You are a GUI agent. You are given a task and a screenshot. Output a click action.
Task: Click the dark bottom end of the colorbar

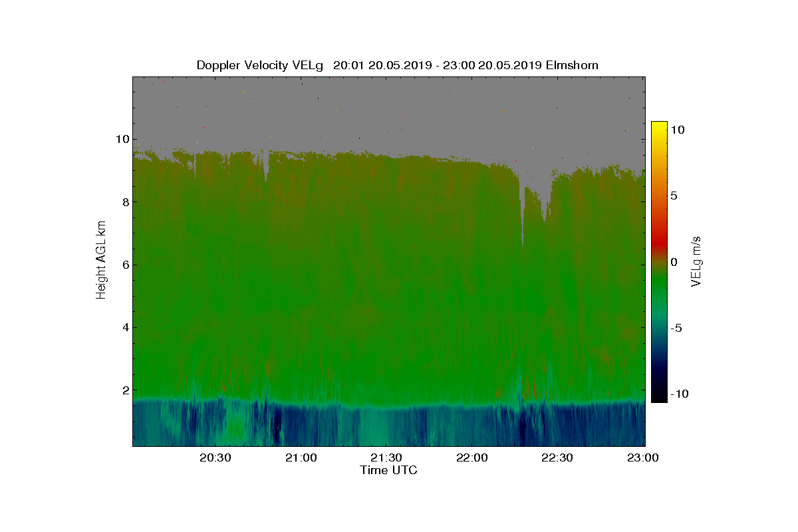[659, 396]
